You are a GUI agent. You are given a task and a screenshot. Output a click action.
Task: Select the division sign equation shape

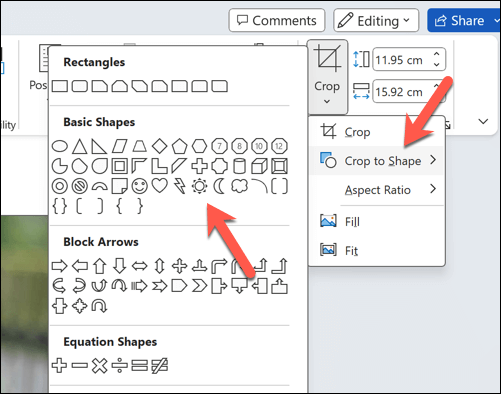pyautogui.click(x=120, y=366)
